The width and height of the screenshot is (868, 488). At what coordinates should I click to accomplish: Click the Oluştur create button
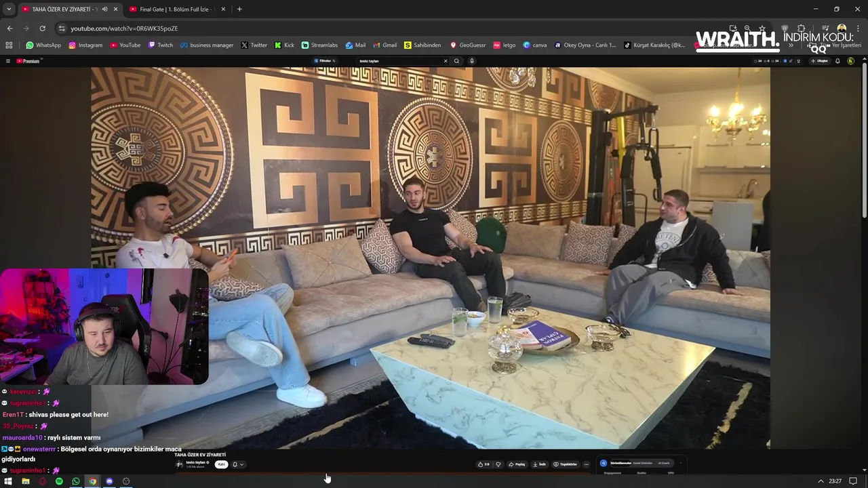point(820,61)
